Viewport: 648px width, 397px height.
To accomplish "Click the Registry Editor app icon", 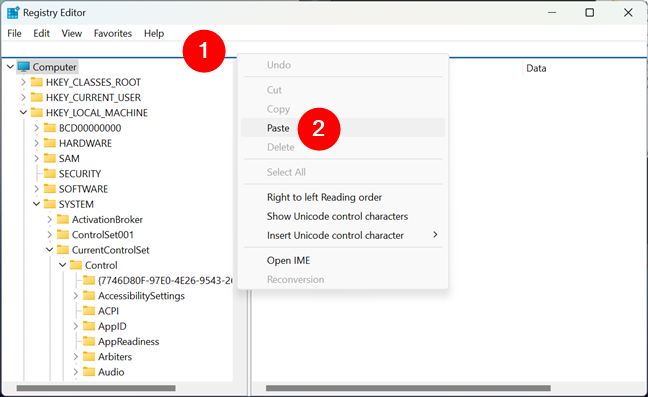I will click(x=13, y=13).
